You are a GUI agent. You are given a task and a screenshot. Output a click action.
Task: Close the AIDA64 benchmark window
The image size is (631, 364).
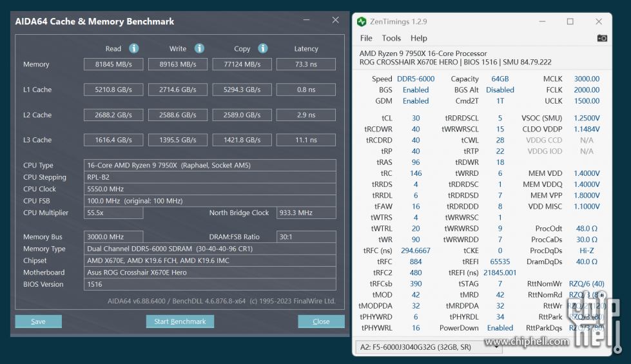tap(336, 20)
